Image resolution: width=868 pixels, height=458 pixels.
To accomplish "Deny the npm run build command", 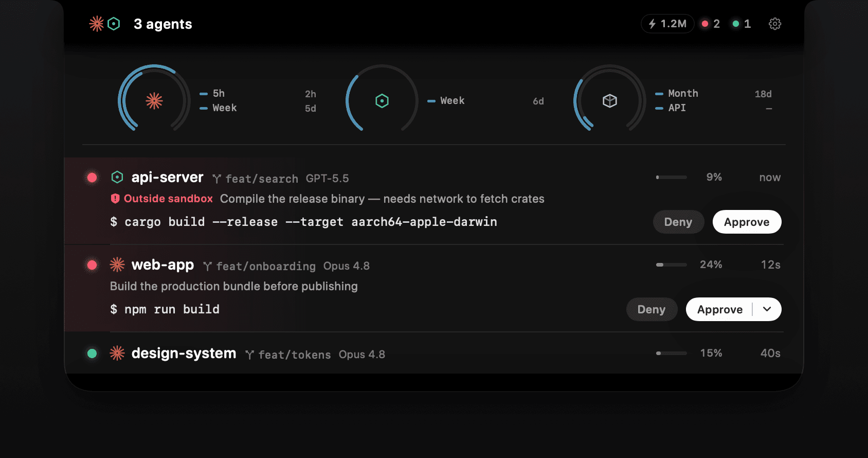I will point(652,309).
